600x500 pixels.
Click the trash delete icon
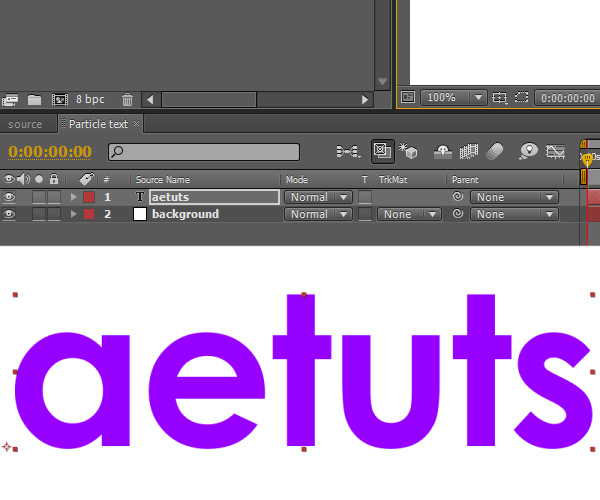tap(127, 100)
